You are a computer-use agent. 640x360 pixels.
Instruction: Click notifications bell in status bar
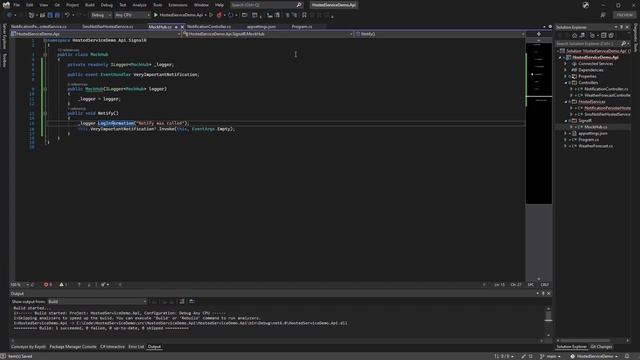click(627, 356)
